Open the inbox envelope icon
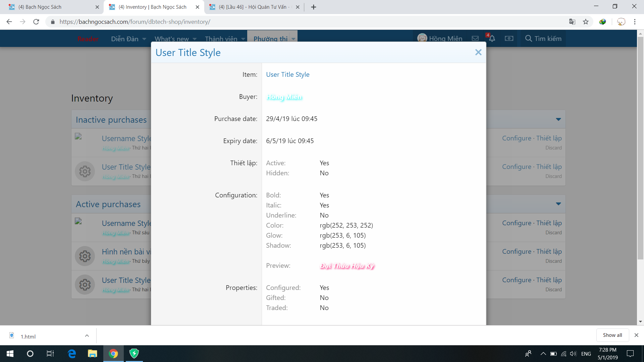The height and width of the screenshot is (362, 644). tap(475, 39)
